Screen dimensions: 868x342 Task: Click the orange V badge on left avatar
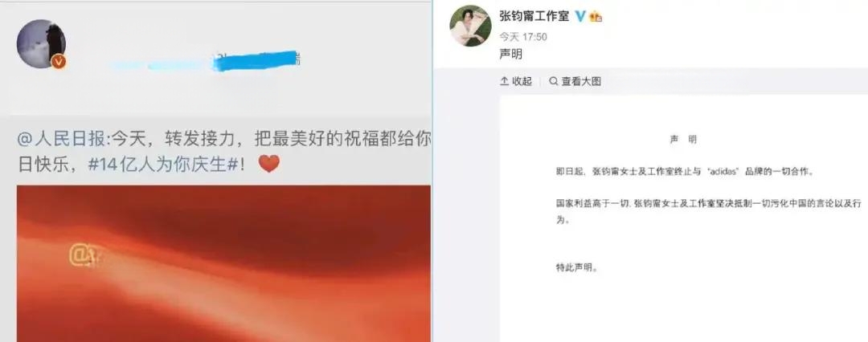[x=58, y=62]
